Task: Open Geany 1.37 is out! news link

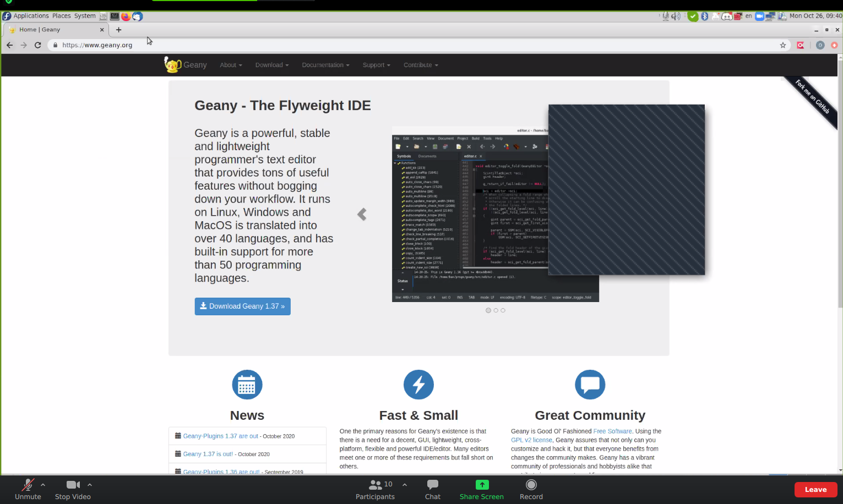Action: (x=208, y=454)
